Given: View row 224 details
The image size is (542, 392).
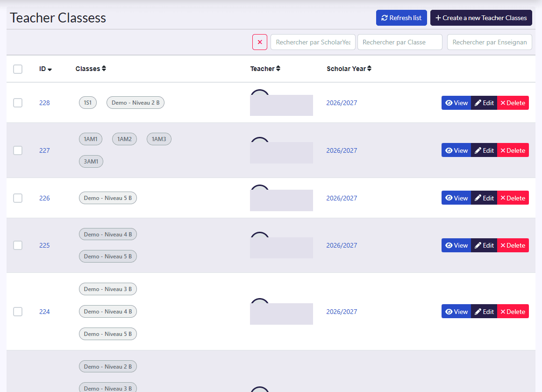Looking at the screenshot, I should (x=456, y=312).
